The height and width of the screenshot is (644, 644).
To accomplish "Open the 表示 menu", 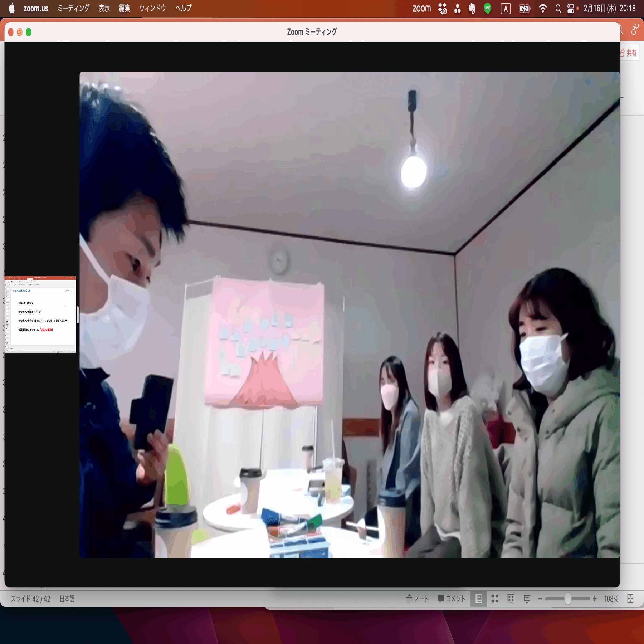I will 104,8.
